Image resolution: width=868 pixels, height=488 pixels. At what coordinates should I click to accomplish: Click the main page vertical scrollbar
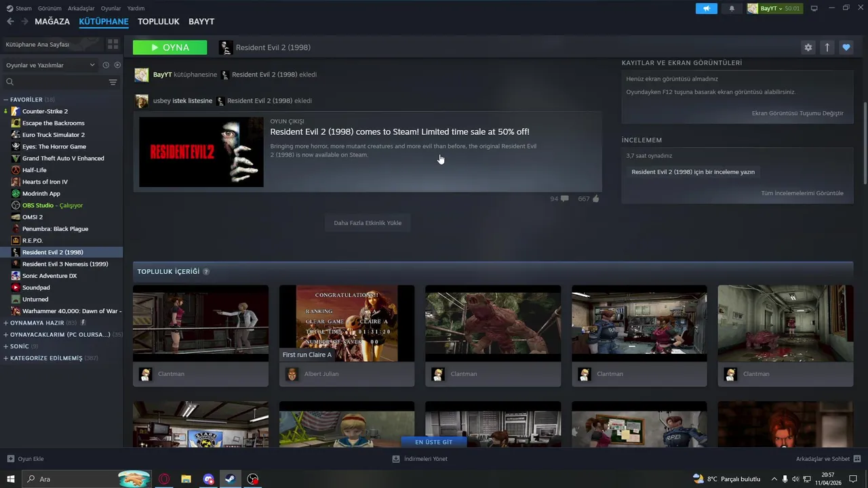tap(865, 142)
